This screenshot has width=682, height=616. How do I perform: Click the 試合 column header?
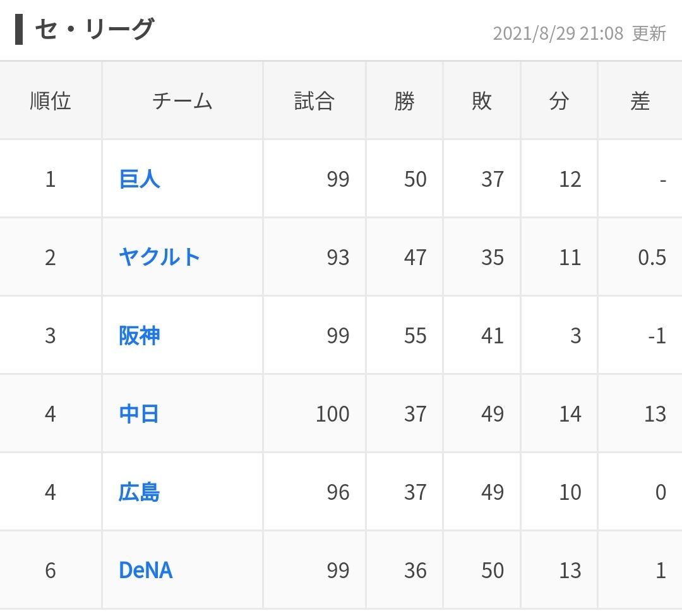(x=314, y=101)
